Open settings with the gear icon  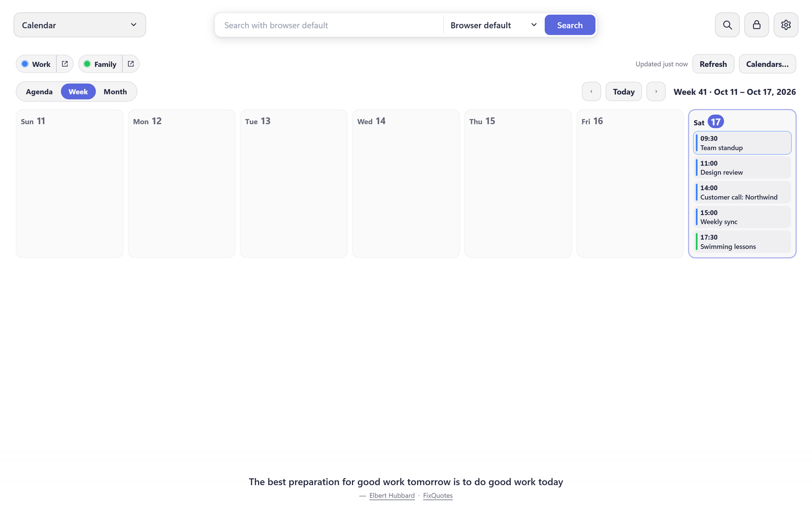click(786, 25)
